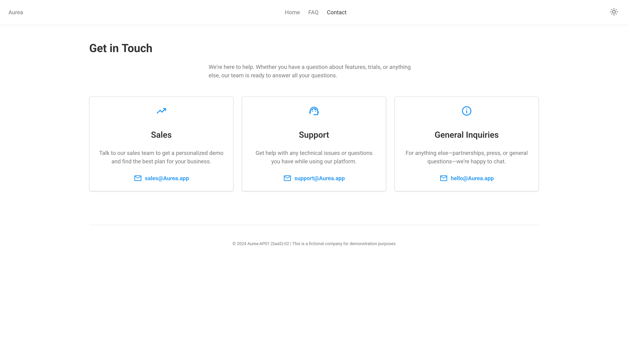Click the General Inquiries card heading
The height and width of the screenshot is (364, 628).
click(467, 135)
